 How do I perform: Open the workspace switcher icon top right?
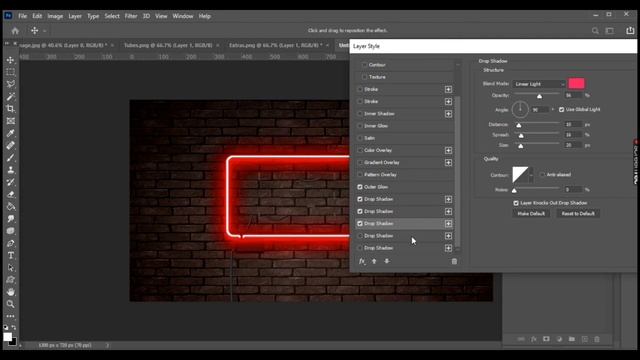609,31
